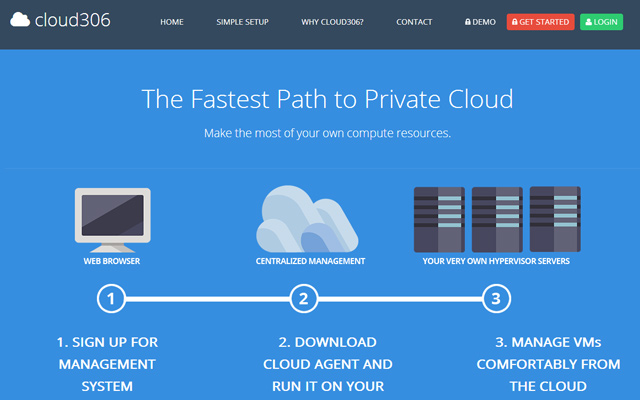640x400 pixels.
Task: Click the WEB BROWSER label
Action: click(x=112, y=261)
